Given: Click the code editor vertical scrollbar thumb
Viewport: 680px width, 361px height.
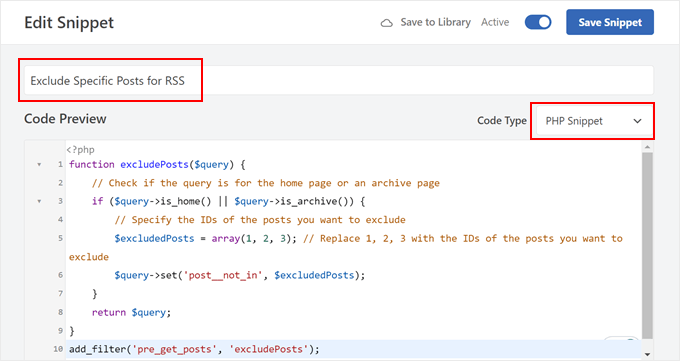Looking at the screenshot, I should pos(647,245).
